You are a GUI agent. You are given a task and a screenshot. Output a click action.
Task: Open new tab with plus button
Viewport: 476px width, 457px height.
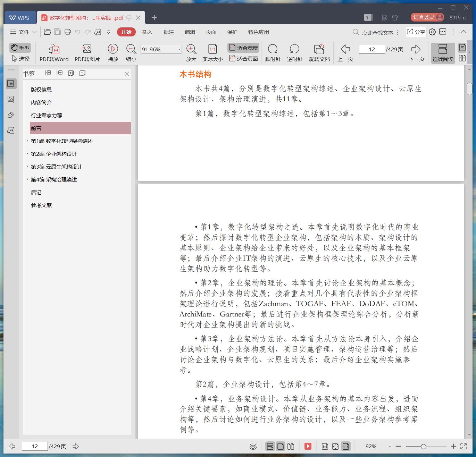[155, 17]
